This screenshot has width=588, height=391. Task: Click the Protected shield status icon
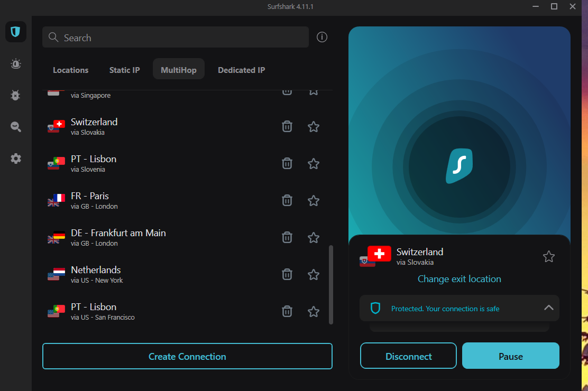(375, 308)
